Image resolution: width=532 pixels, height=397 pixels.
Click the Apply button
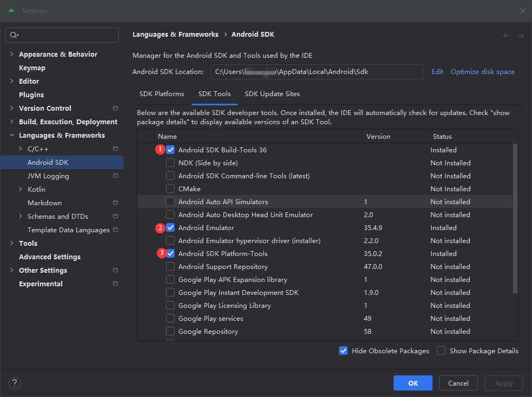(503, 383)
